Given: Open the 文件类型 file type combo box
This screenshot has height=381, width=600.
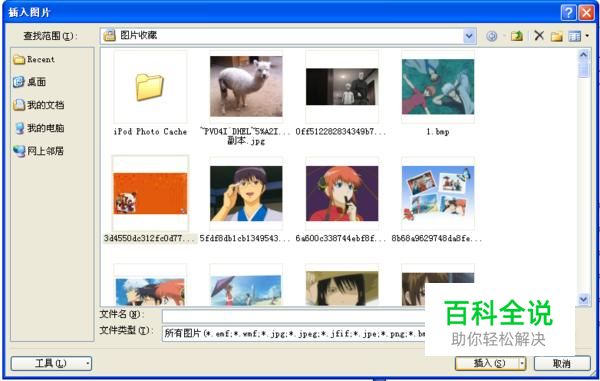Looking at the screenshot, I should tap(293, 334).
